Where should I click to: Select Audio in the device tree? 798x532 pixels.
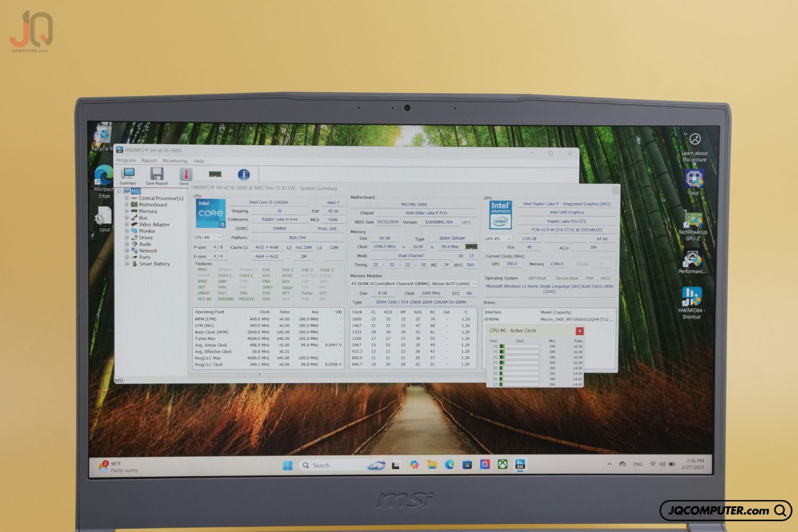pyautogui.click(x=145, y=244)
